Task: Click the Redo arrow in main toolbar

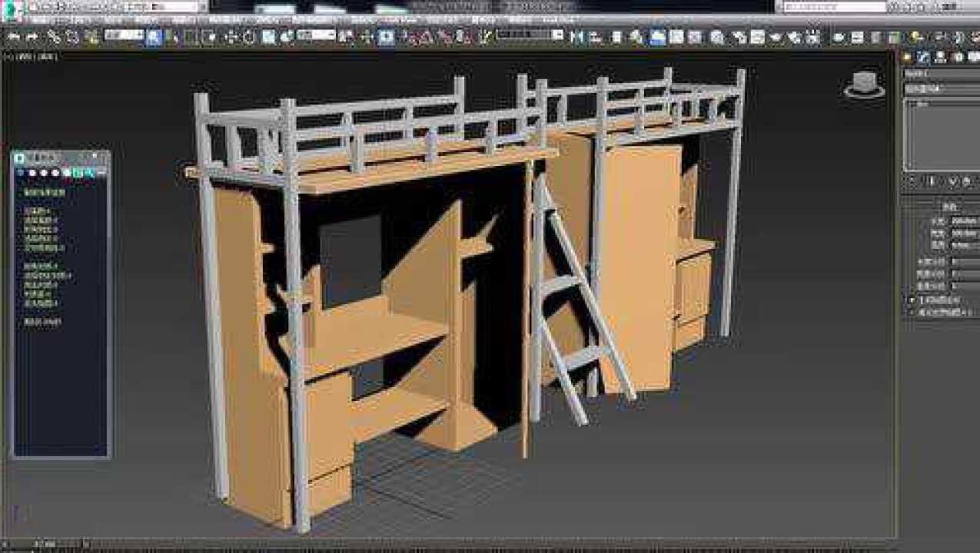Action: tap(32, 36)
